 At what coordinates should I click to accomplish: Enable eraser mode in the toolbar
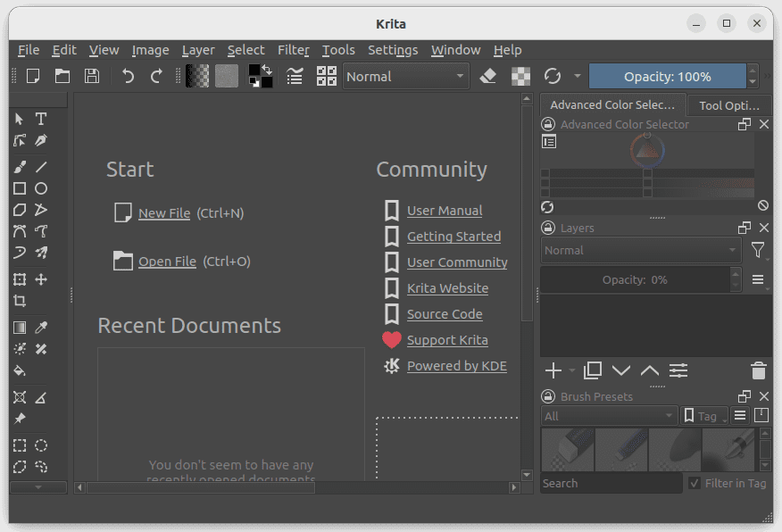[488, 77]
